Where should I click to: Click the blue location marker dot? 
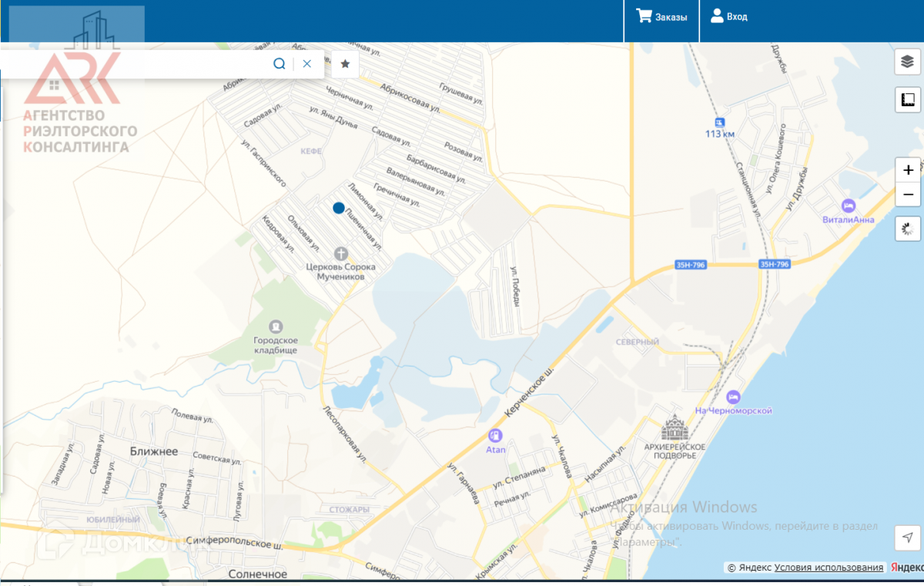click(x=338, y=208)
